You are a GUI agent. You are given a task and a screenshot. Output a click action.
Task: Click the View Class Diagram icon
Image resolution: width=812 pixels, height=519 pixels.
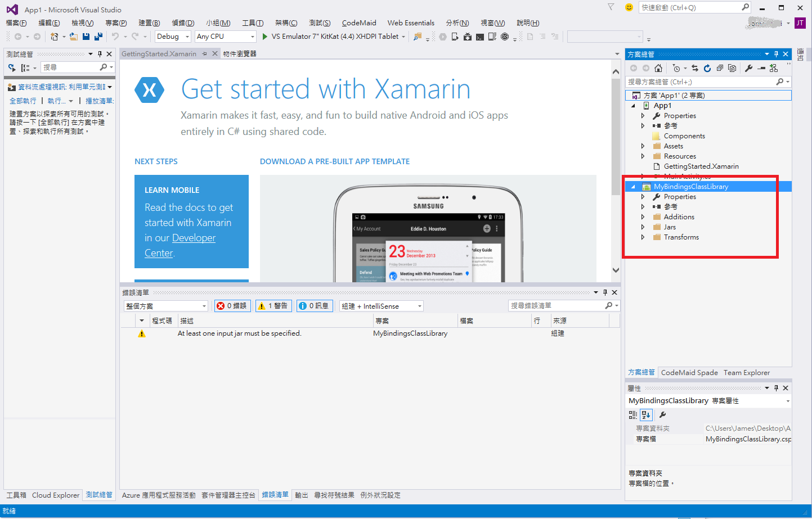774,68
